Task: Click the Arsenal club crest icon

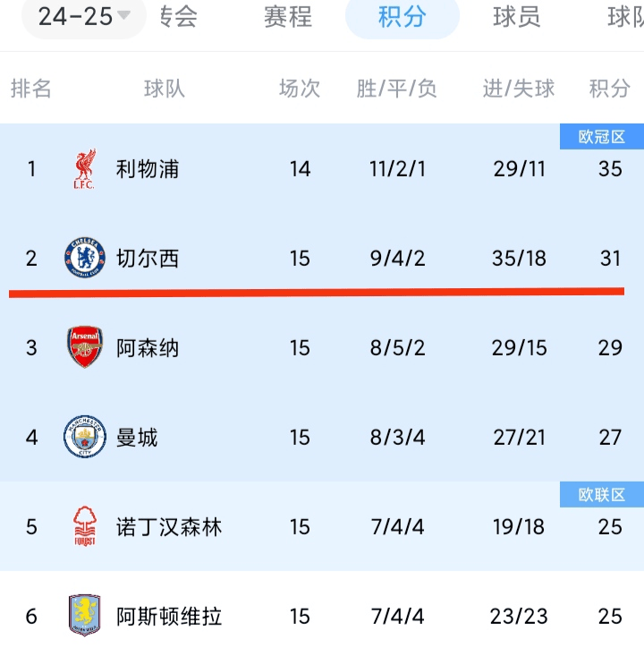Action: [x=85, y=348]
